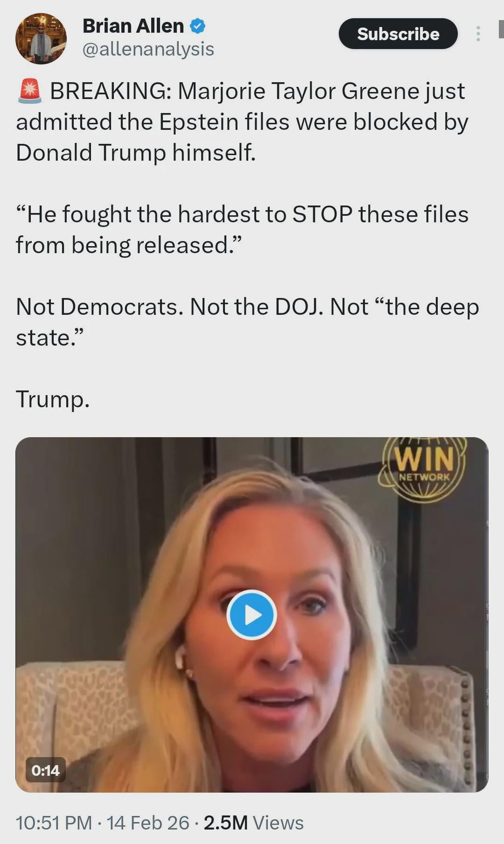Screen dimensions: 504x844
Task: Open the three-dot more options menu
Action: (478, 34)
